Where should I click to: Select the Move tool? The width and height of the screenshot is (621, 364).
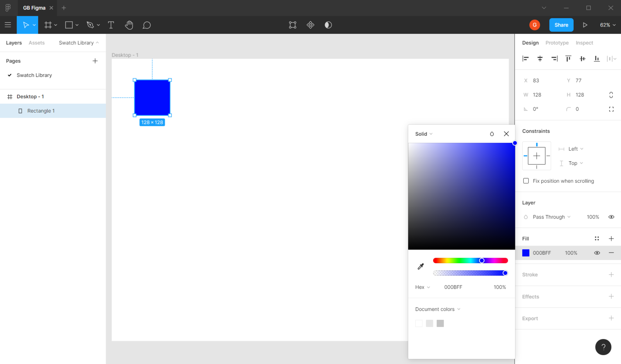(26, 25)
